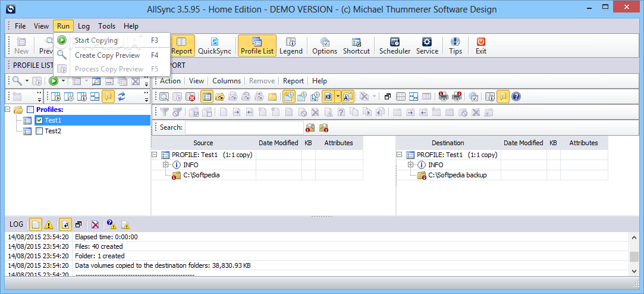Create a Shortcut via toolbar
The height and width of the screenshot is (294, 644).
click(356, 46)
